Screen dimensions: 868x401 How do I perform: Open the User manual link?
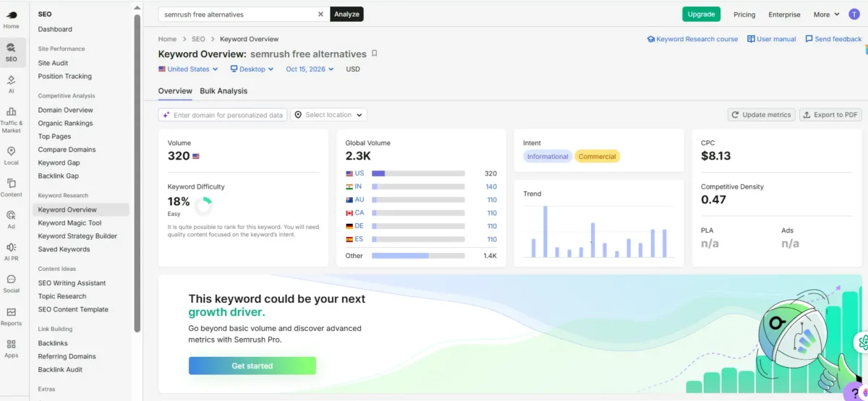click(x=772, y=39)
